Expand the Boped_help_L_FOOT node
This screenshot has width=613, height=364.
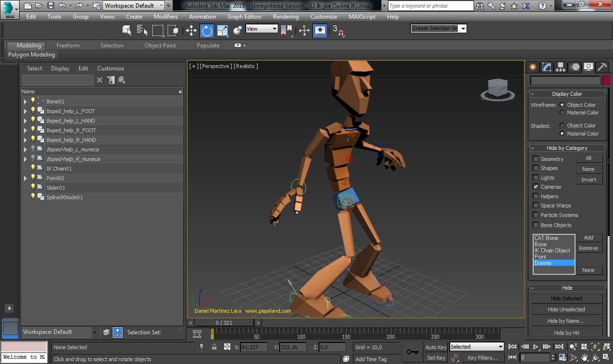coord(25,111)
